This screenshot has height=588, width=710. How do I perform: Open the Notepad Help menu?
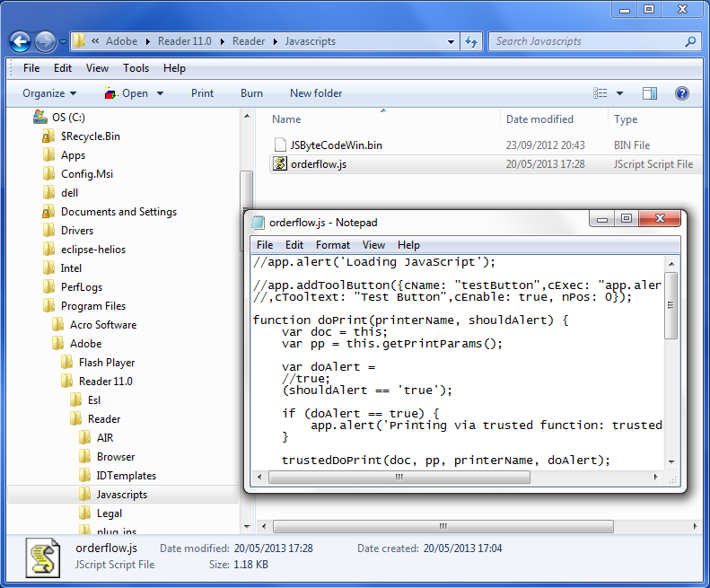[x=408, y=245]
